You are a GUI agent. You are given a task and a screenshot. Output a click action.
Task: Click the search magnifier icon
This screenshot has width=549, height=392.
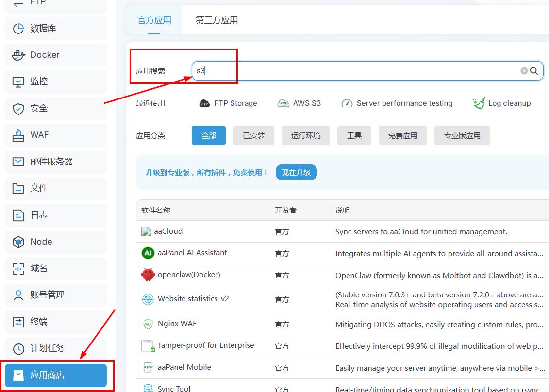(534, 71)
